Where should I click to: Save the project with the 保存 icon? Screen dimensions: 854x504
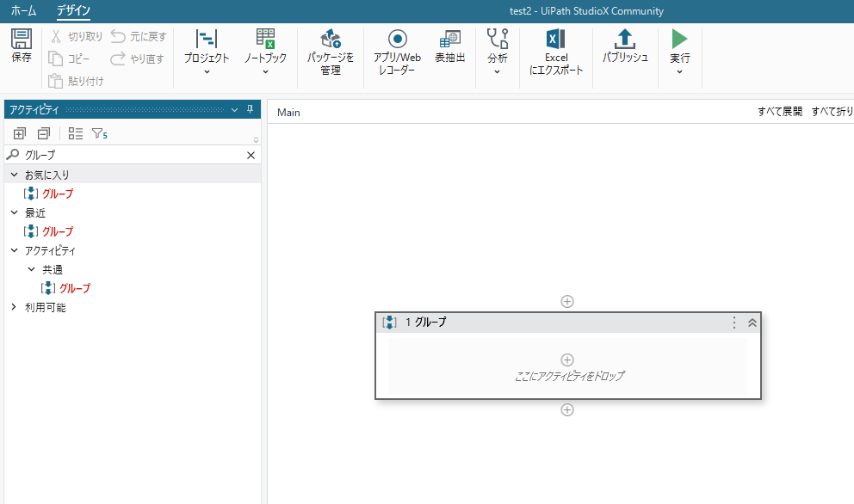click(x=22, y=46)
